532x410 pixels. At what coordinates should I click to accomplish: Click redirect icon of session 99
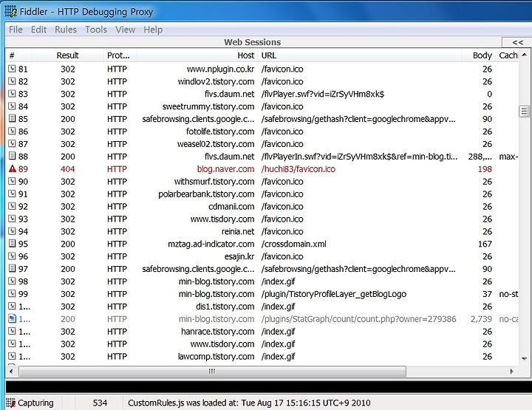pos(12,294)
